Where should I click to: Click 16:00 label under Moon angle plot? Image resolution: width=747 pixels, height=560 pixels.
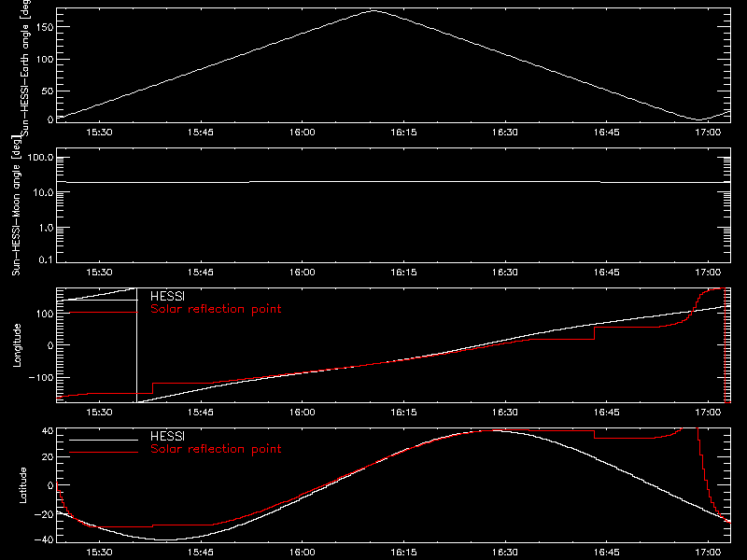coord(302,273)
